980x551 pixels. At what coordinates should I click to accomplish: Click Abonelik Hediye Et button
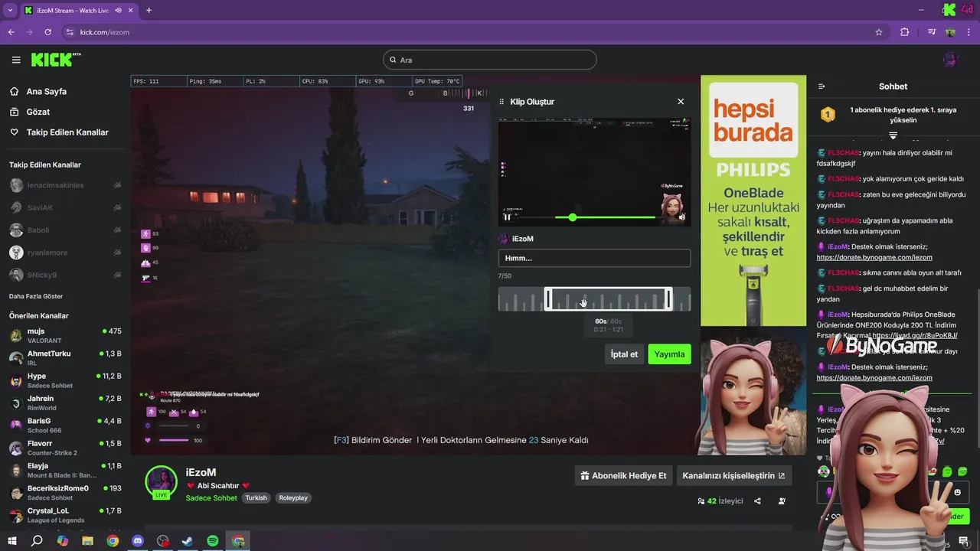tap(624, 475)
